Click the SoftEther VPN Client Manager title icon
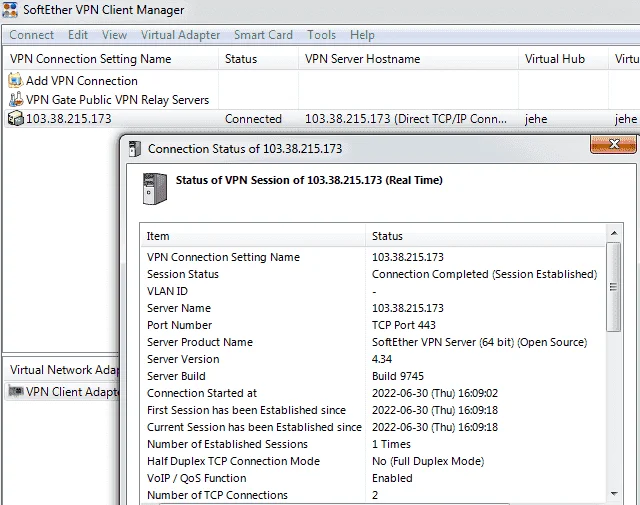Viewport: 640px width, 505px height. (10, 10)
